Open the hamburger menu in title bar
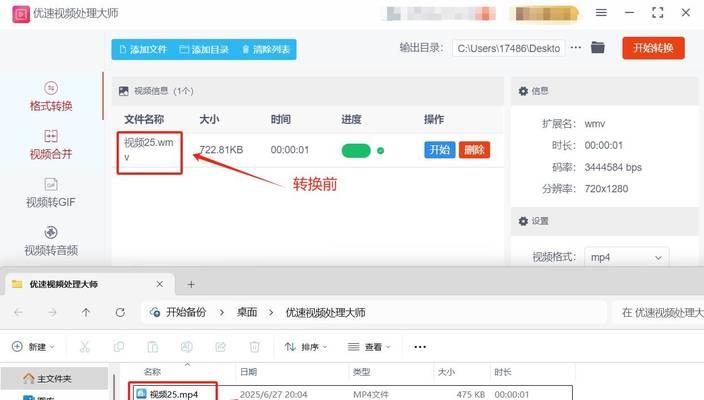704x400 pixels. point(601,13)
